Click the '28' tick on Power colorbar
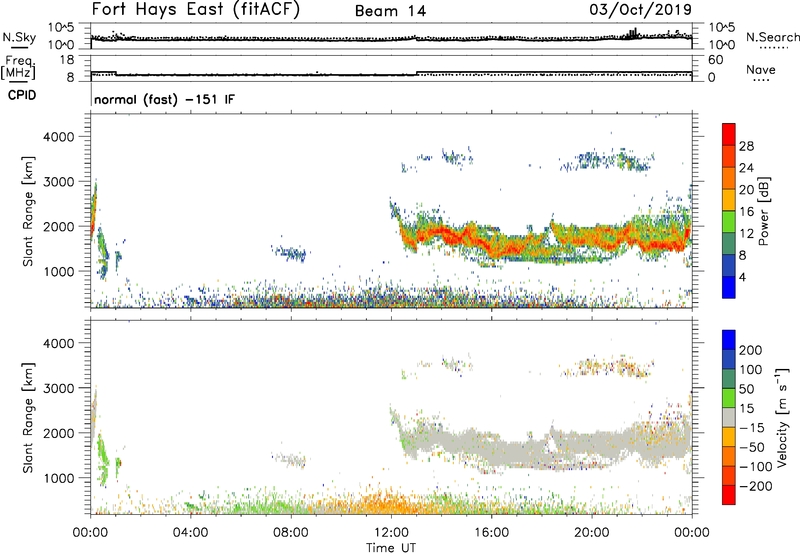This screenshot has height=554, width=800. pyautogui.click(x=746, y=146)
